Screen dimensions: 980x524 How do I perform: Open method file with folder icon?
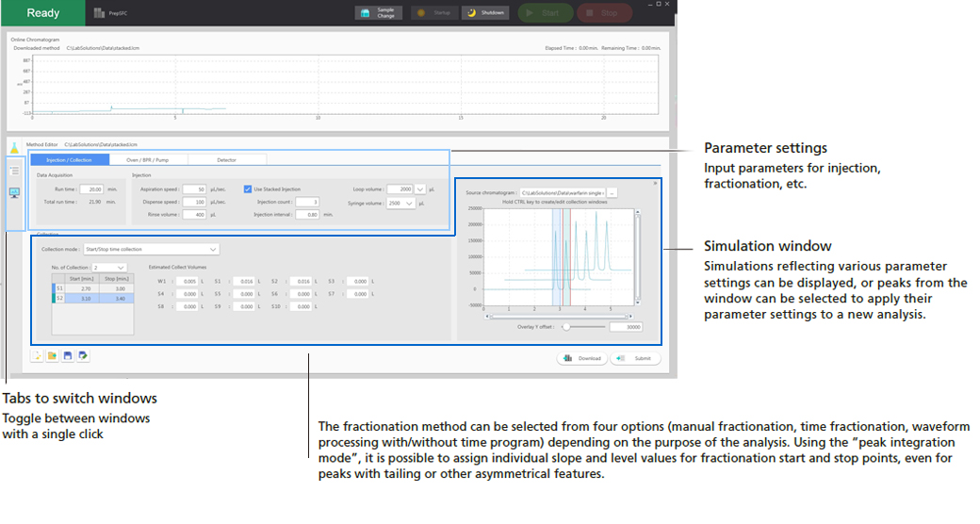52,355
